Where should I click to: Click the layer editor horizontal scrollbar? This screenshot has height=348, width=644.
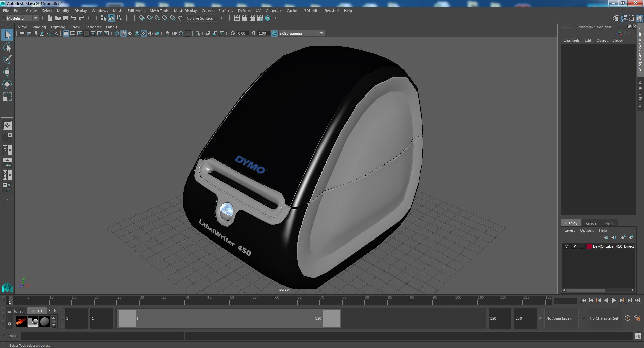(586, 290)
